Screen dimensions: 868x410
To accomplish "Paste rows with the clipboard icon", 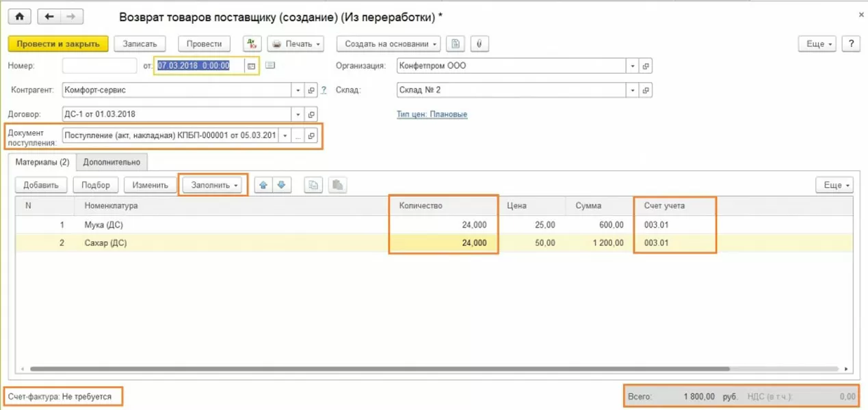I will (x=337, y=184).
